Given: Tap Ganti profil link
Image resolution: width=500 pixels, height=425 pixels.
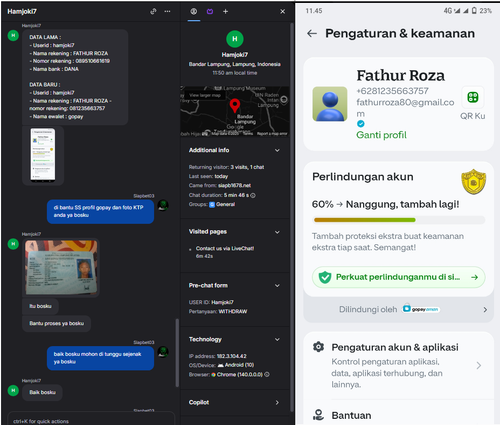Looking at the screenshot, I should (x=381, y=135).
